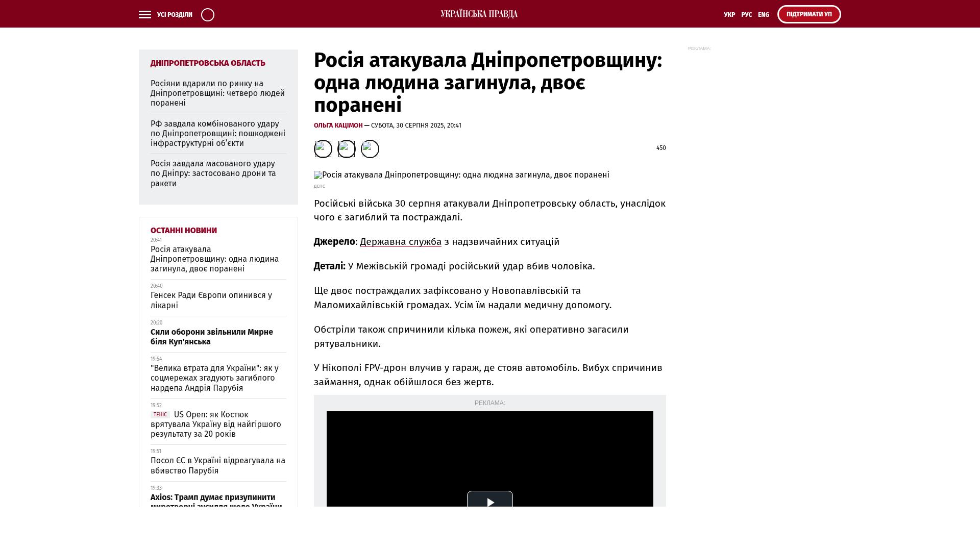Click the third social share icon
The width and height of the screenshot is (980, 551).
[x=370, y=149]
